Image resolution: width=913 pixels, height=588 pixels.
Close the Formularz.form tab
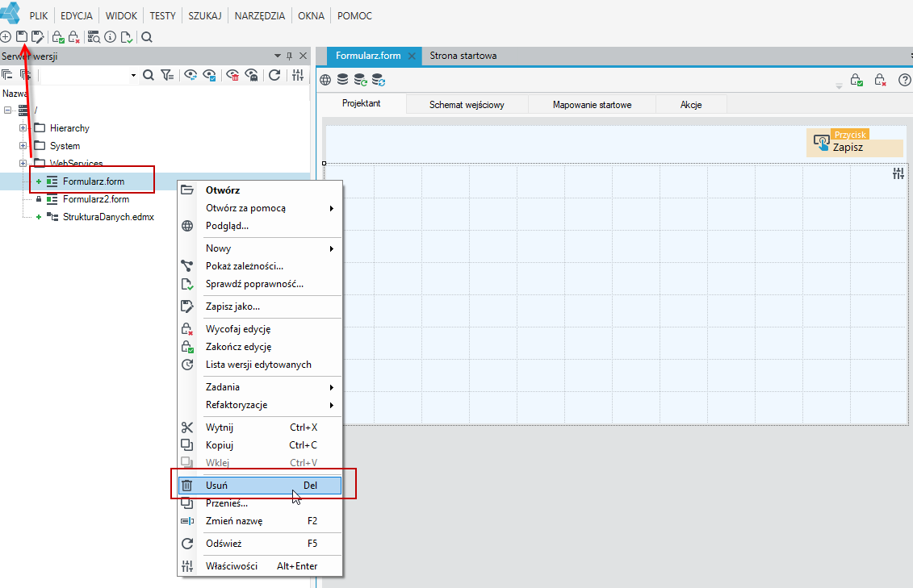pos(412,56)
